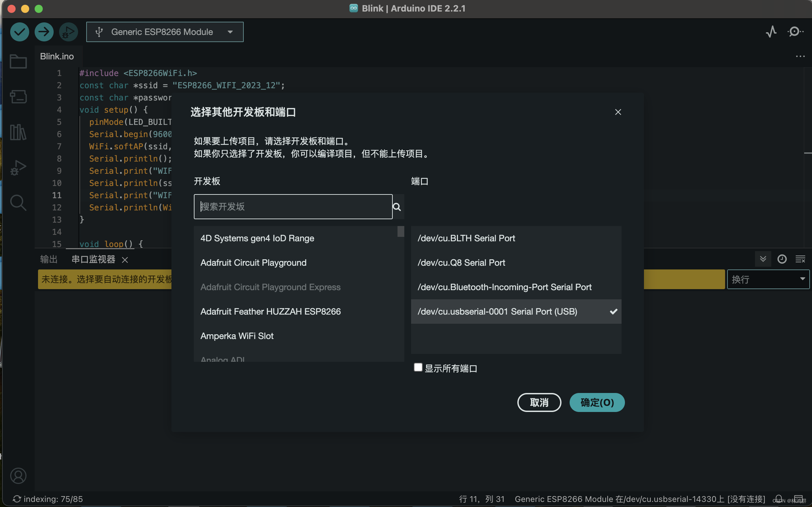Switch to the 串口监视器 tab
812x507 pixels.
click(x=93, y=259)
